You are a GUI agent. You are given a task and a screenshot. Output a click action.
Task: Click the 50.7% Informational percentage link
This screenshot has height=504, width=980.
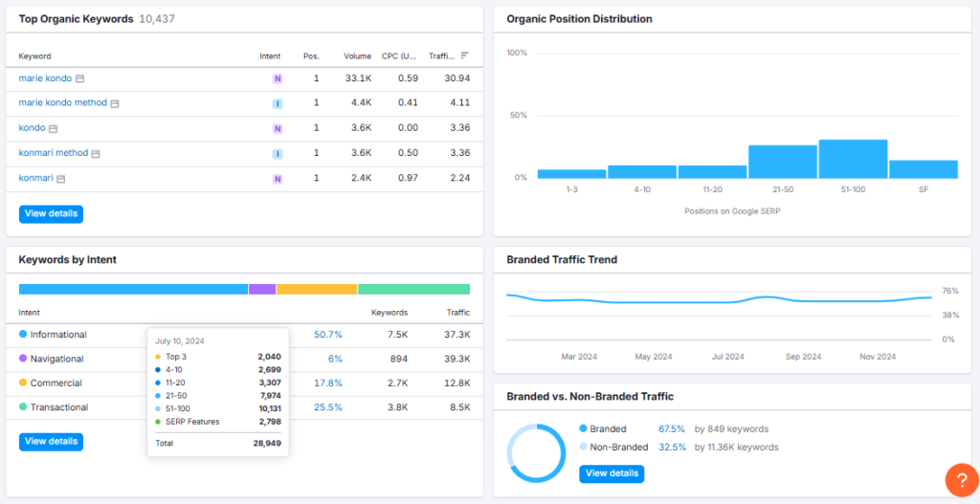click(x=328, y=335)
